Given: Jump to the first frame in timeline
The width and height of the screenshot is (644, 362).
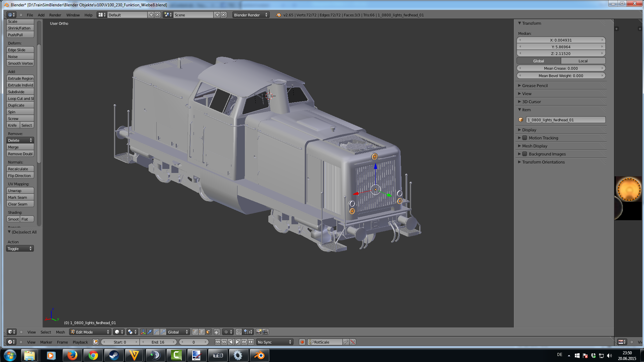Looking at the screenshot, I should pos(217,342).
